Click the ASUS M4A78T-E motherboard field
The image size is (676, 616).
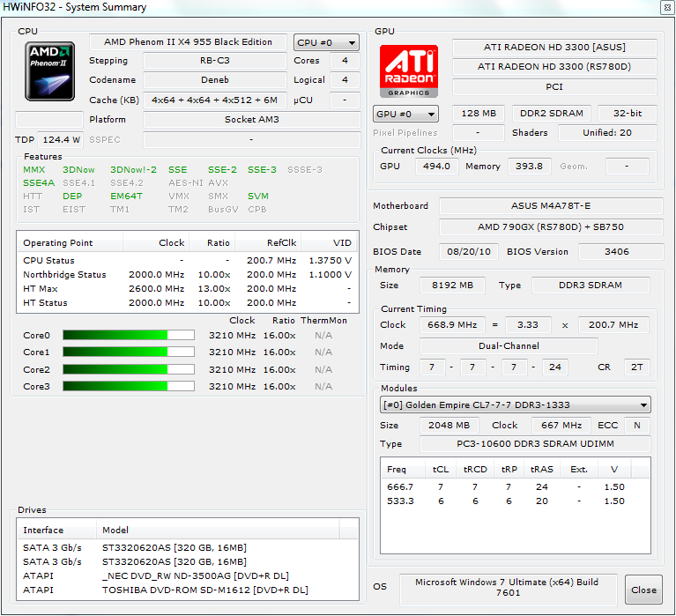(551, 205)
